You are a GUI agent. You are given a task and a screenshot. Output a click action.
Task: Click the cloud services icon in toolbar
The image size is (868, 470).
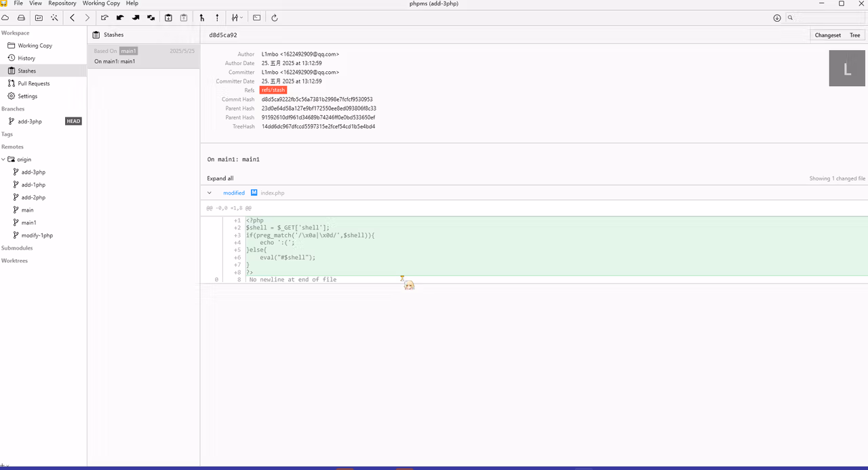(5, 18)
